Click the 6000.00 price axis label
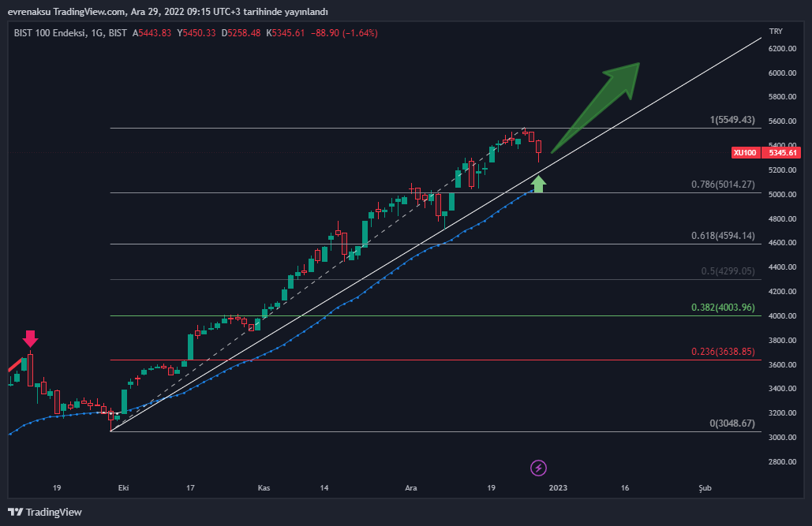Image resolution: width=812 pixels, height=526 pixels. [783, 73]
